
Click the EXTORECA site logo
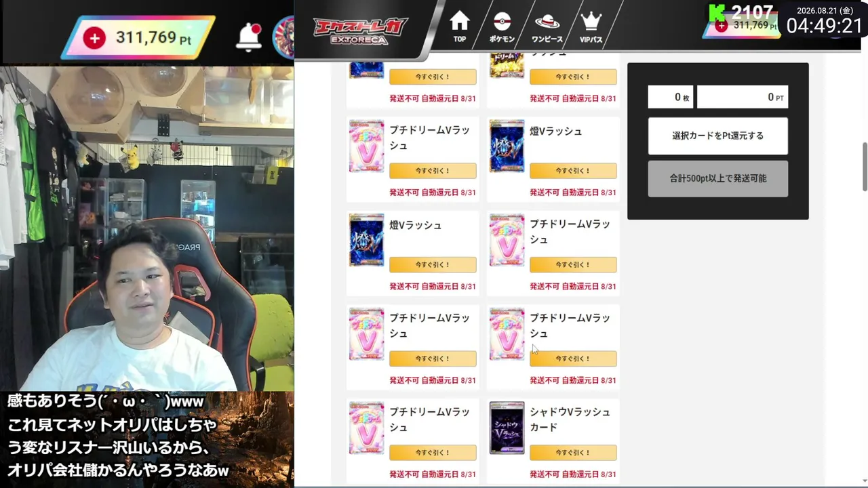(x=360, y=30)
